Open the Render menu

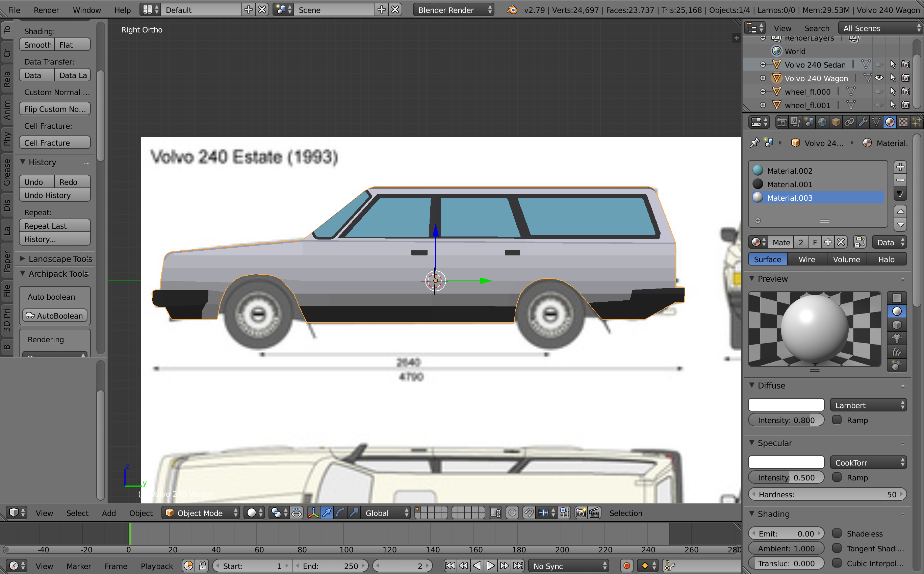(46, 10)
